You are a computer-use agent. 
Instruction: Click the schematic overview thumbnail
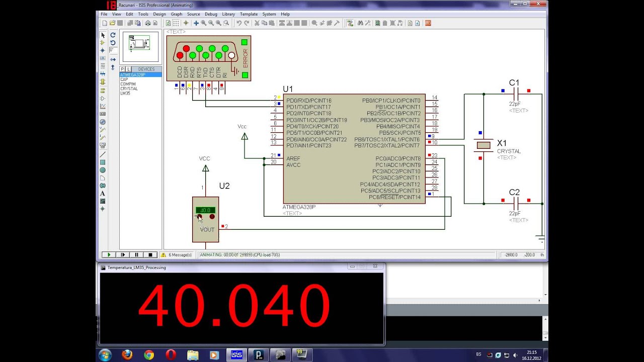coord(140,47)
